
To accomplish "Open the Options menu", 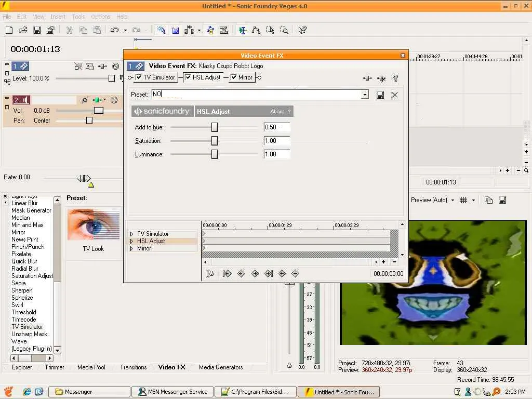I will (100, 17).
